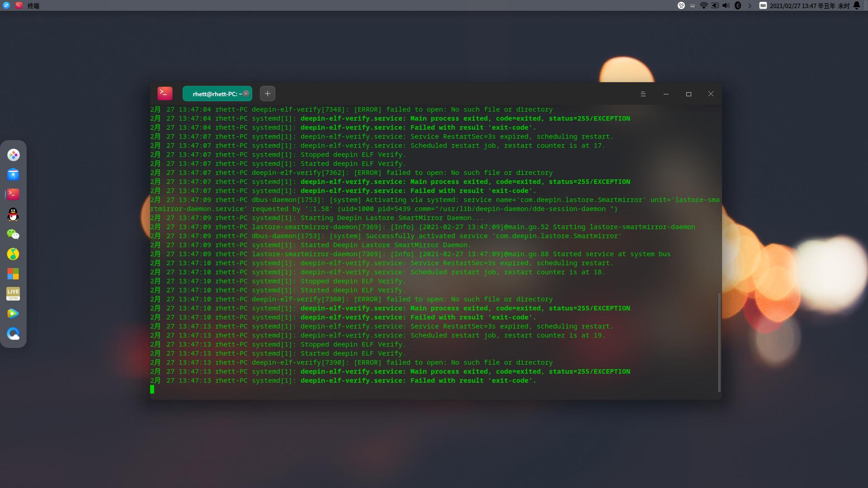Open the launcher icon in dock
Screen dimensions: 868x488
click(x=13, y=155)
